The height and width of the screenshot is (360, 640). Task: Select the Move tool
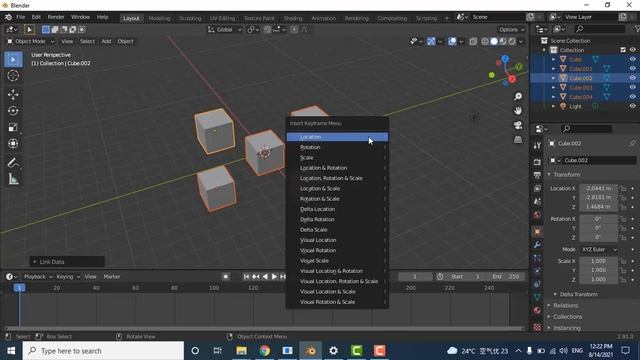click(x=13, y=94)
